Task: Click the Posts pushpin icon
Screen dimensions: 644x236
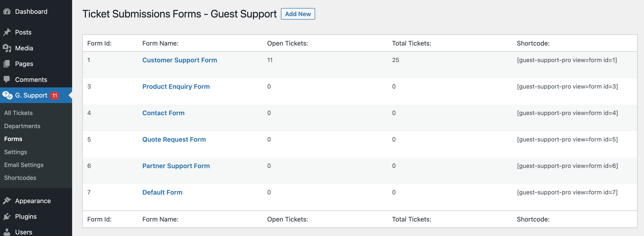Action: click(7, 32)
